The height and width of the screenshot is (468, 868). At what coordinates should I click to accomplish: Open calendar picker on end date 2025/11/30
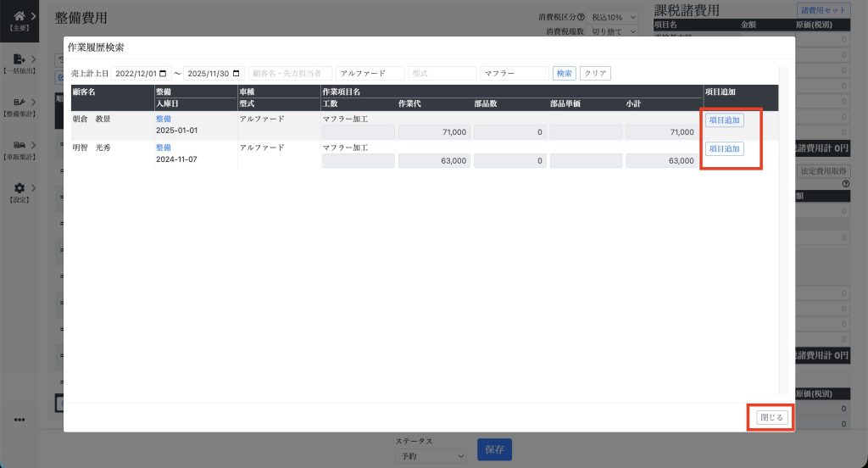click(236, 74)
